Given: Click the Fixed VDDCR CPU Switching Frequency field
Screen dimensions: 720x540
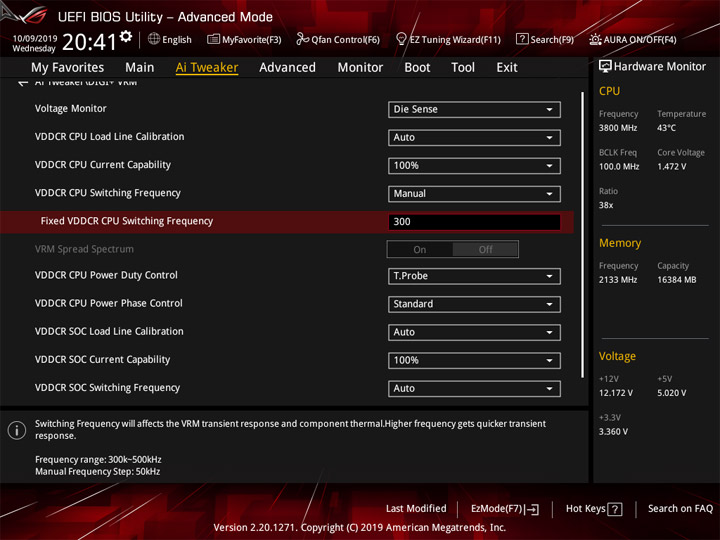Looking at the screenshot, I should pos(474,222).
